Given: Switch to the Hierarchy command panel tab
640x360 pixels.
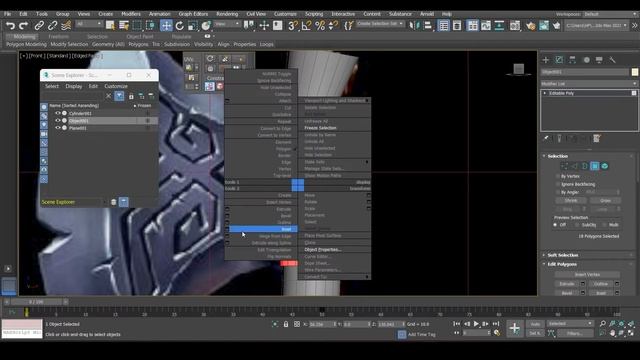Looking at the screenshot, I should coord(572,60).
